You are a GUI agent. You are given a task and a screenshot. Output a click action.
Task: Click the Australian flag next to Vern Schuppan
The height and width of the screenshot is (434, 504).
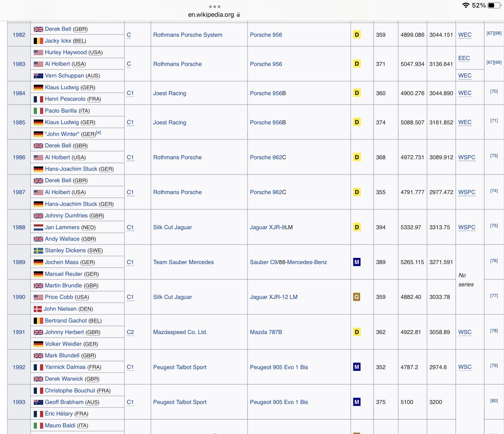(x=38, y=76)
